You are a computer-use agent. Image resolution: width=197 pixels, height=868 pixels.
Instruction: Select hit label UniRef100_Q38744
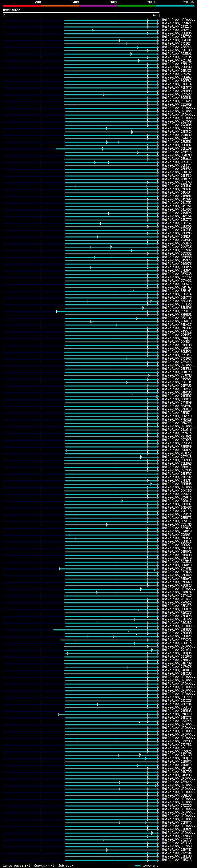(x=177, y=47)
